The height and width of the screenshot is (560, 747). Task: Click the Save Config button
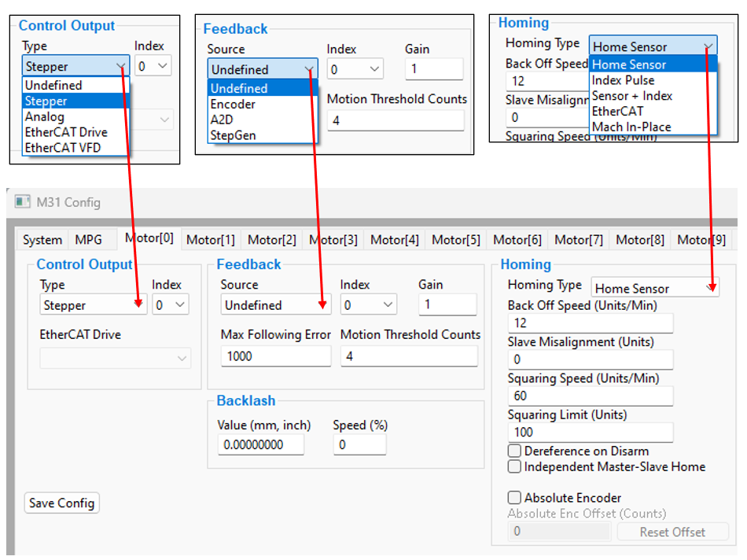62,503
